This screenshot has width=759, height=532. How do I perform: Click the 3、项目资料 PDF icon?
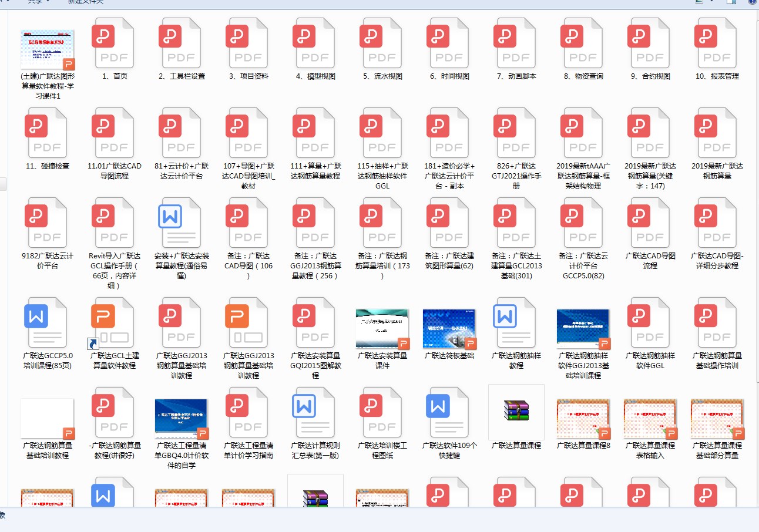246,43
